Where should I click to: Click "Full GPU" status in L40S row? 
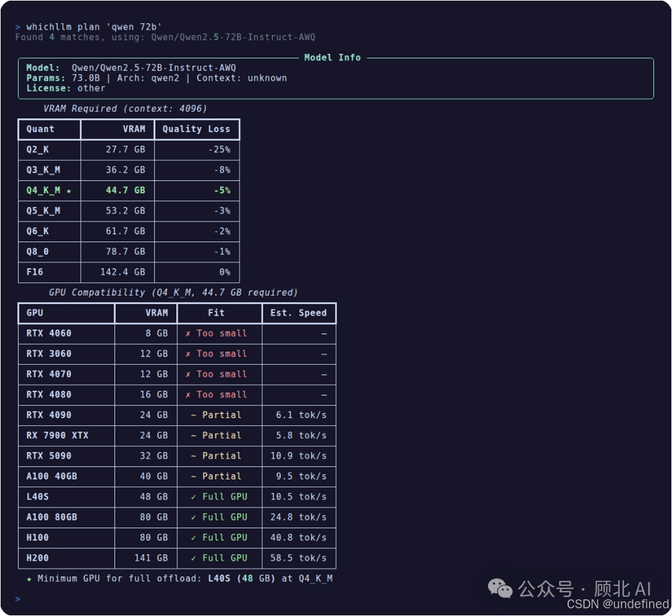tap(219, 496)
